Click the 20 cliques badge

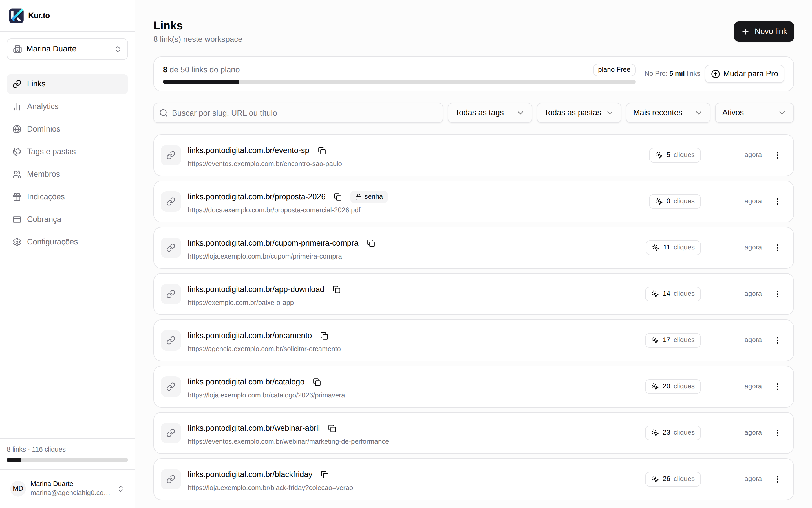point(673,387)
